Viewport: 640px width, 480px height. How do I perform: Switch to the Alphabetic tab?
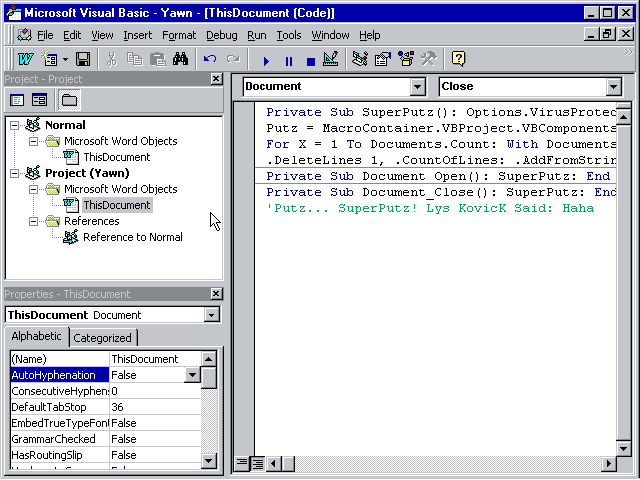[x=36, y=337]
